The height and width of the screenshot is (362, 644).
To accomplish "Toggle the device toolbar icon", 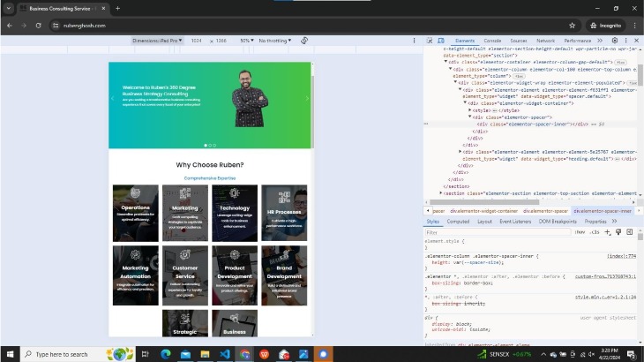I will 441,41.
